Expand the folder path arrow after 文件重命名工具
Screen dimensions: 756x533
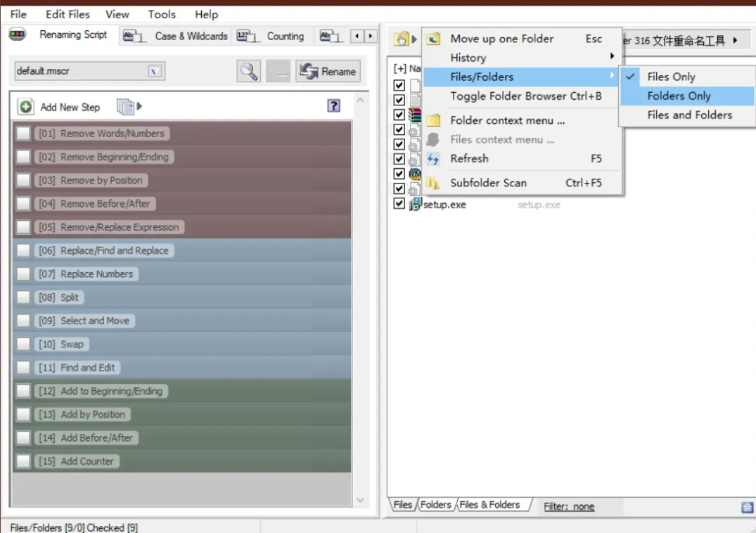pos(736,41)
